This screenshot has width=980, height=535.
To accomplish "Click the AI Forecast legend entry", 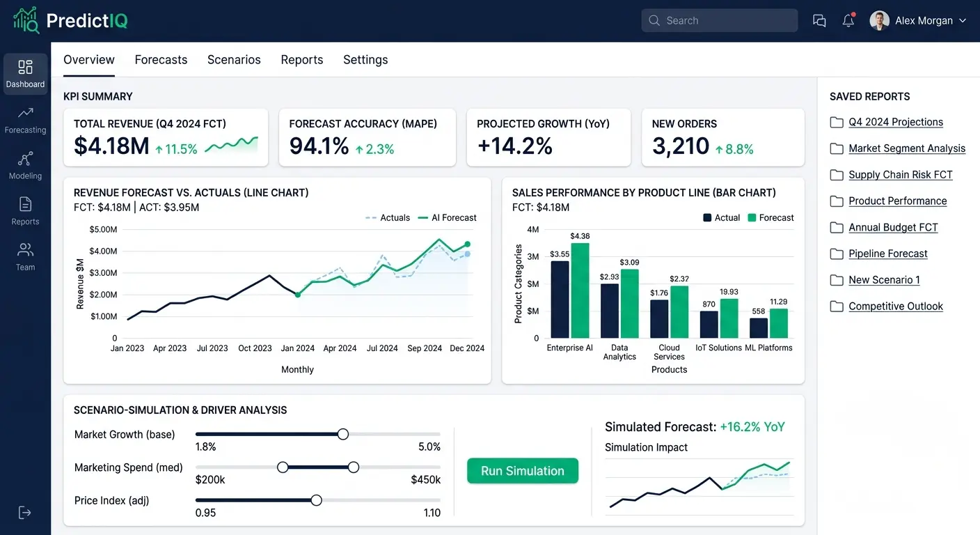I will click(447, 218).
